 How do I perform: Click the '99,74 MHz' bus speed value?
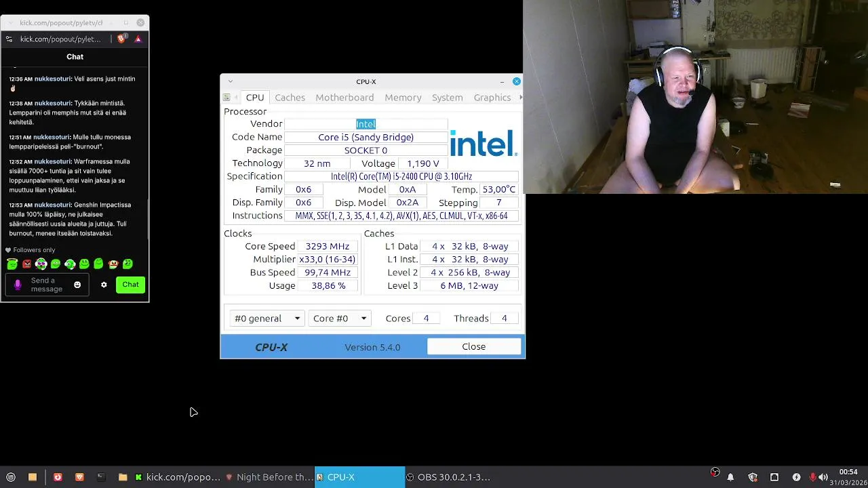[x=328, y=272]
